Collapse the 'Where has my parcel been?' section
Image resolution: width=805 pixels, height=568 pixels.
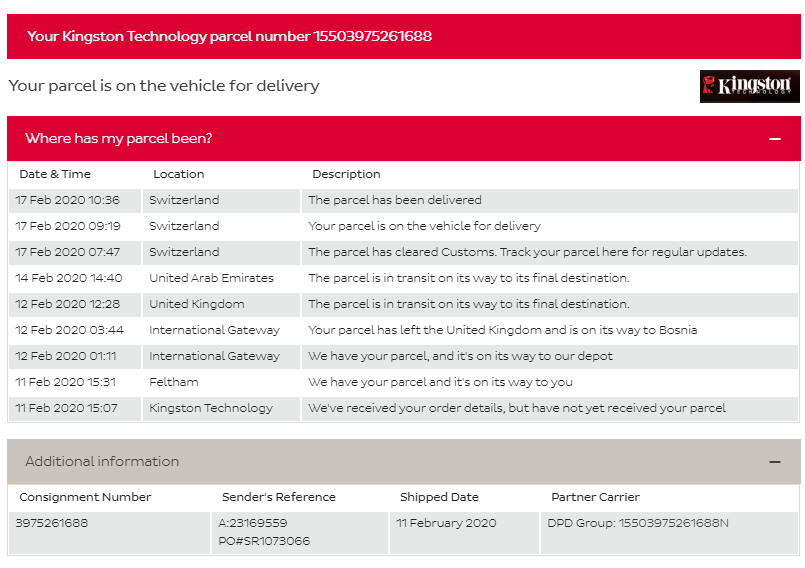[x=775, y=139]
